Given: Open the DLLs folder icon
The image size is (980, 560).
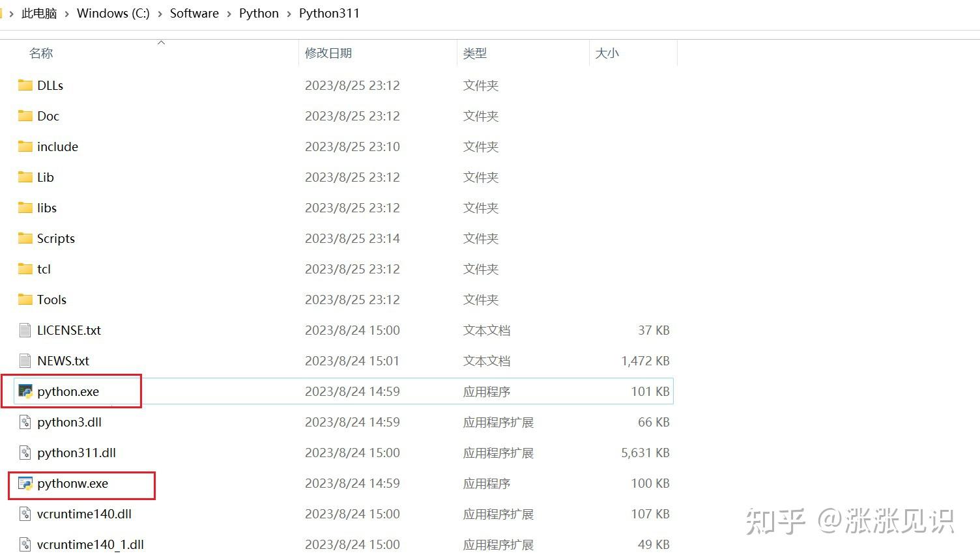Looking at the screenshot, I should 25,85.
